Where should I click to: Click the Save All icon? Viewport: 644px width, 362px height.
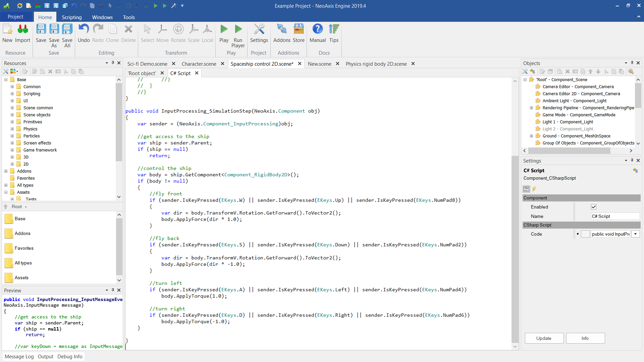[x=67, y=29]
